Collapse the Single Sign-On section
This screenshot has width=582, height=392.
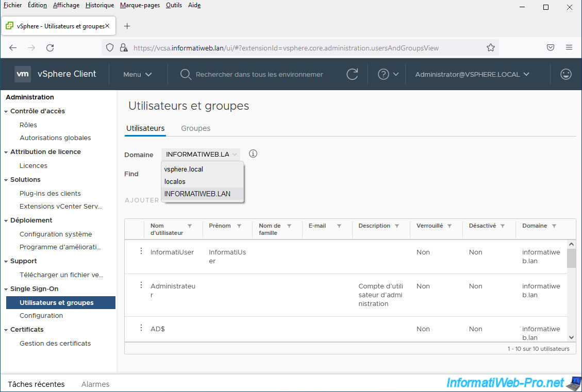(6, 289)
